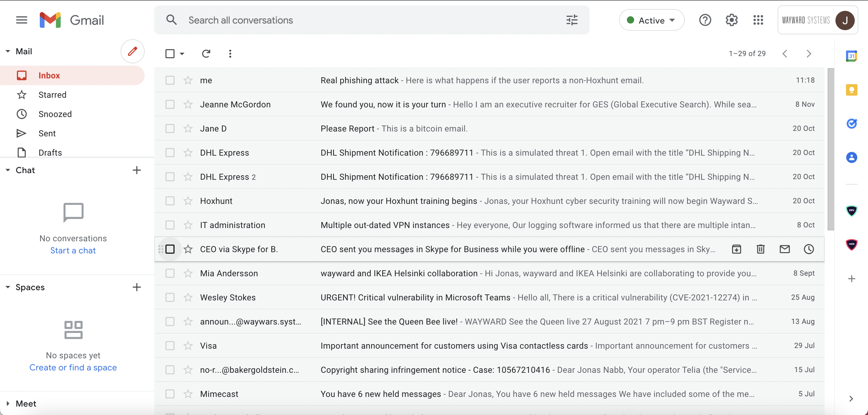Star the Visa email
The height and width of the screenshot is (415, 868).
tap(188, 346)
